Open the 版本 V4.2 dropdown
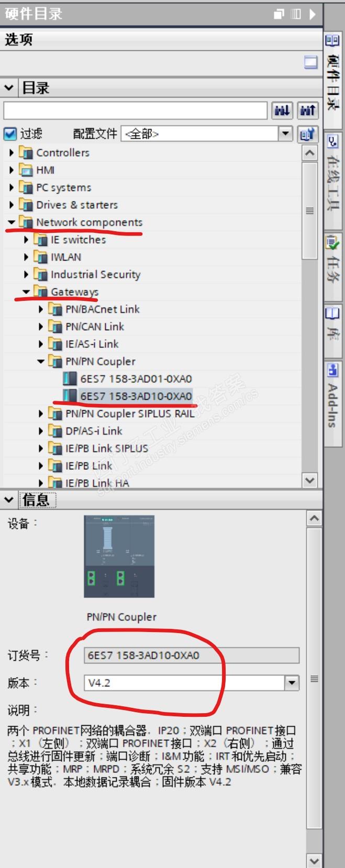Viewport: 345px width, 868px height. pos(292,683)
